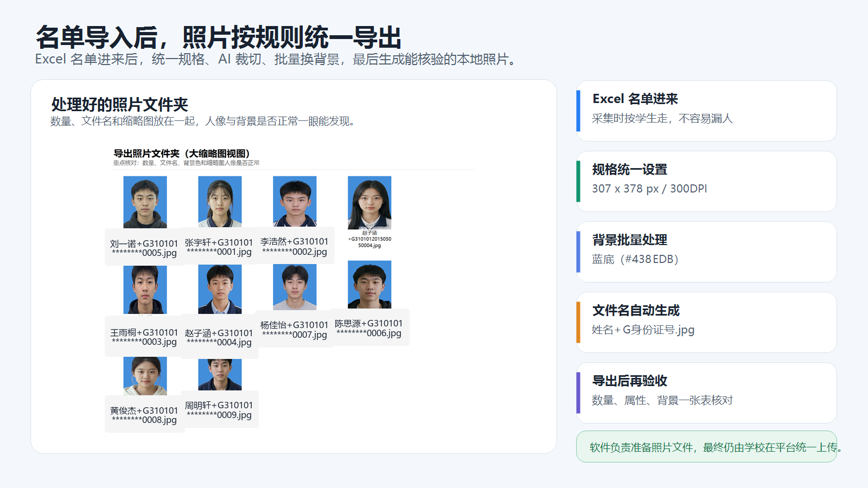Click the 周明轩 portrait thumbnail

220,375
